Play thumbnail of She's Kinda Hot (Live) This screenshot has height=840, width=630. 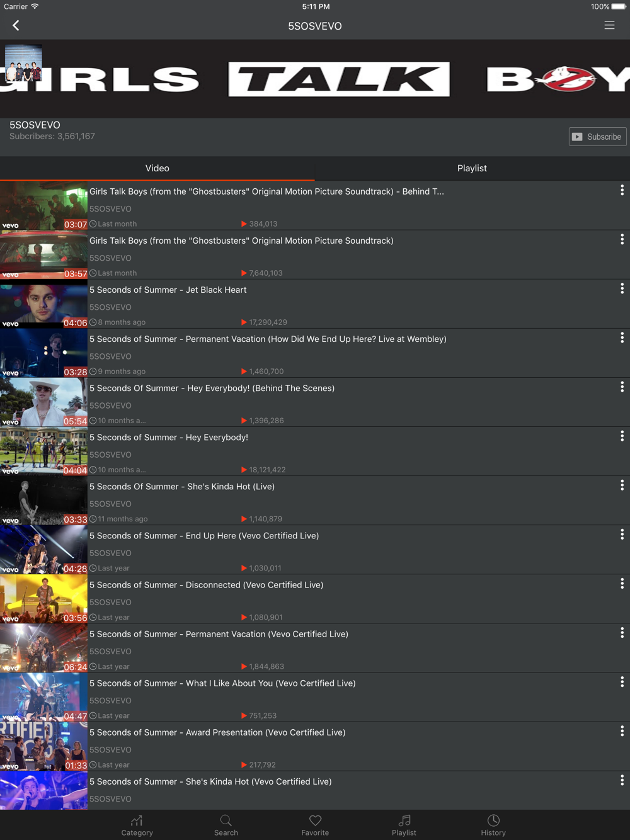[43, 501]
